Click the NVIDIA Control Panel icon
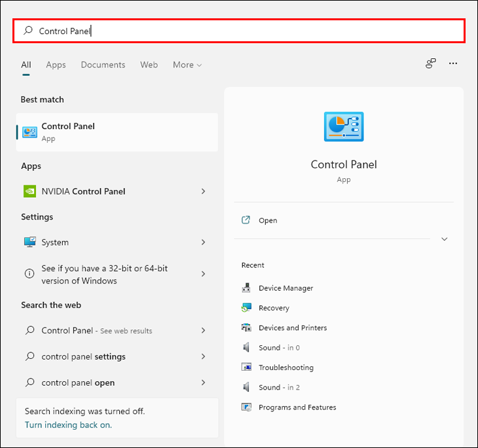The height and width of the screenshot is (448, 478). click(x=30, y=191)
